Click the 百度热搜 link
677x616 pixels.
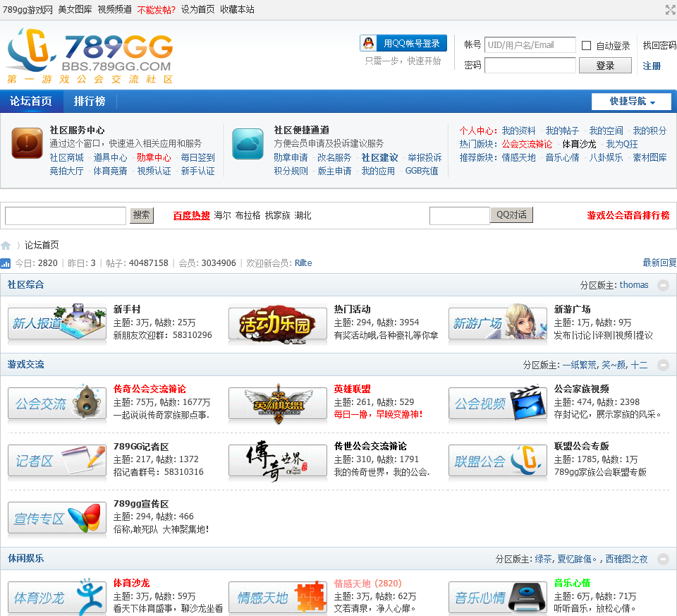pyautogui.click(x=191, y=215)
